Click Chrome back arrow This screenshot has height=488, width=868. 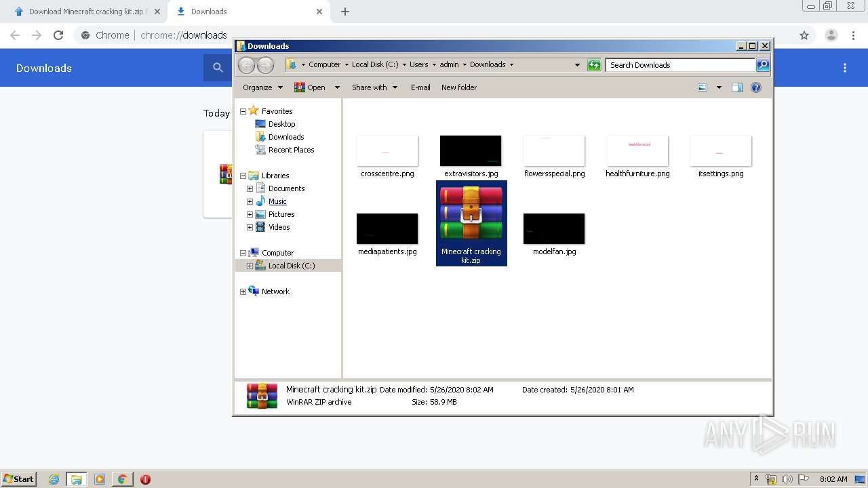[x=15, y=35]
